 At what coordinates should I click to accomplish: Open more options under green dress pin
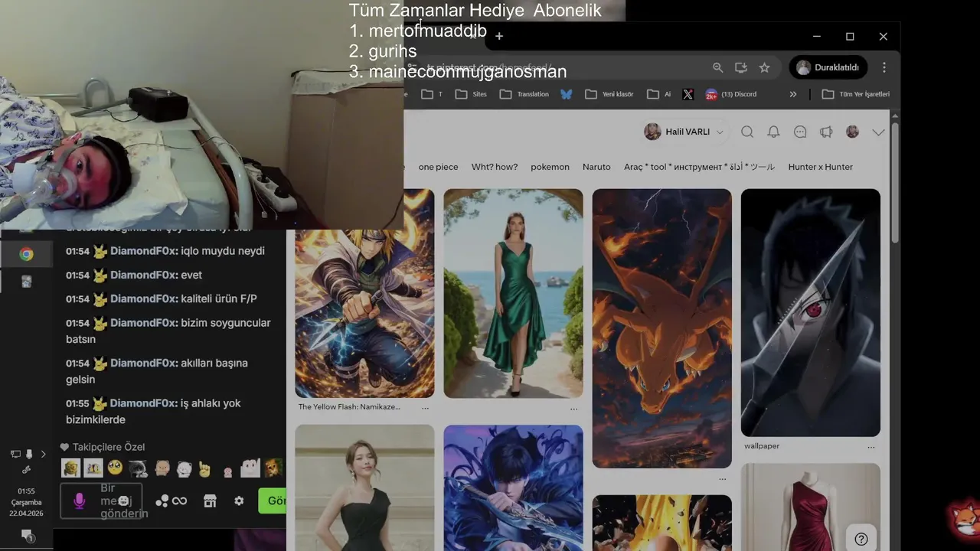tap(573, 409)
